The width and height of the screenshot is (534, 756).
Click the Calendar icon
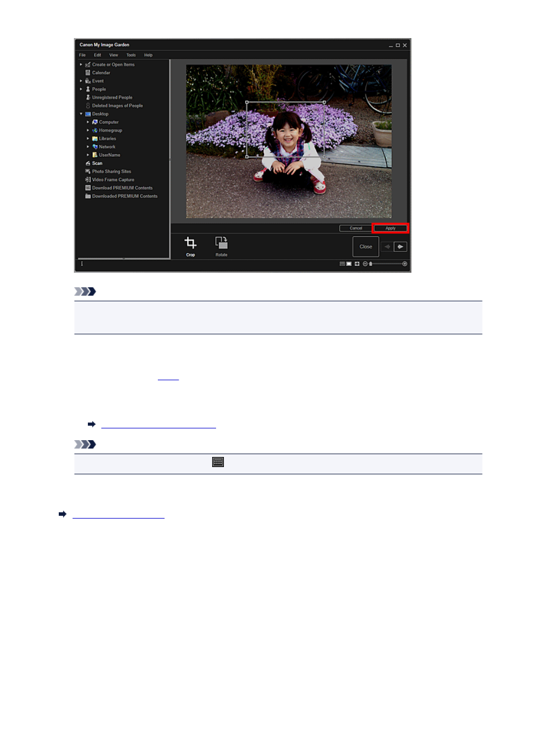point(88,73)
